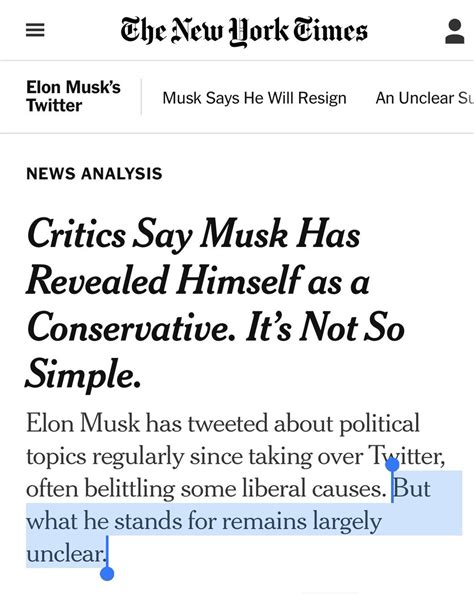Open the Elon Musk's Twitter section
The width and height of the screenshot is (474, 594).
point(73,96)
